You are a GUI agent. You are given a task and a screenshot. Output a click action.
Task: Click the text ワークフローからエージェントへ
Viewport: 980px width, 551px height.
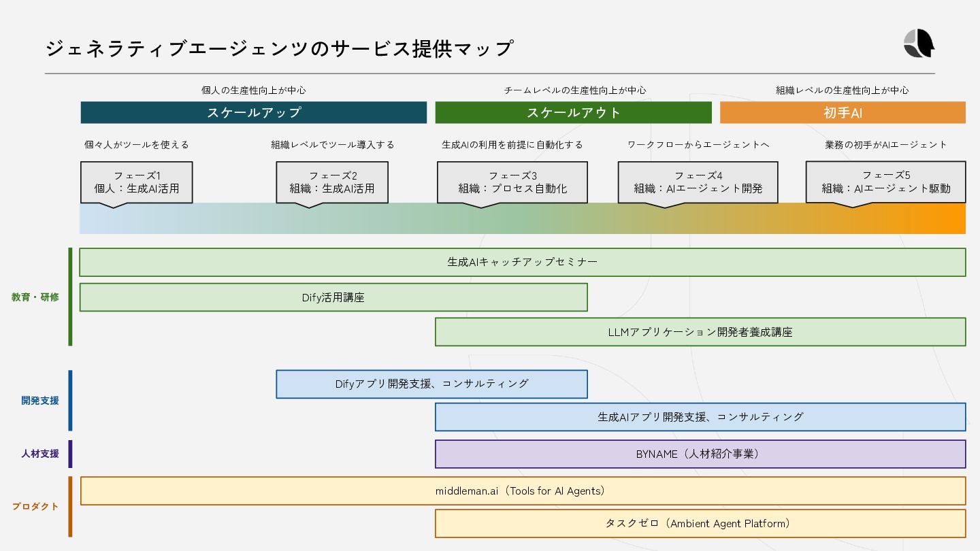698,144
